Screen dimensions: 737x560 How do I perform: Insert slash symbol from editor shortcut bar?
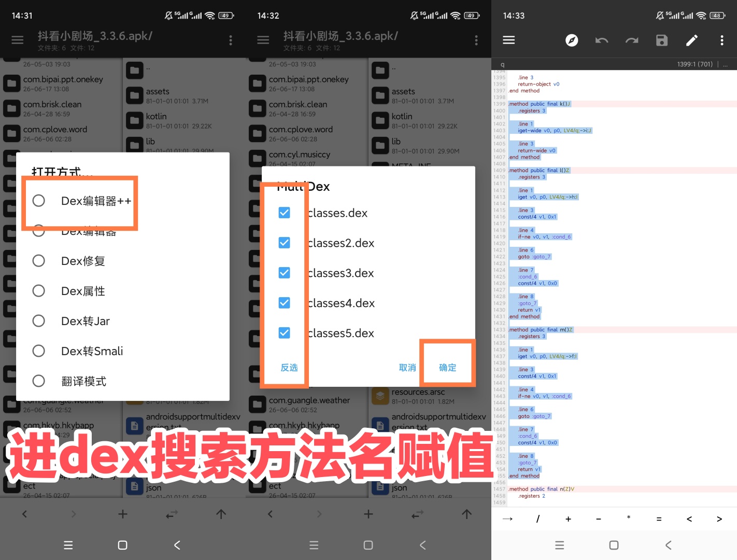click(x=538, y=519)
